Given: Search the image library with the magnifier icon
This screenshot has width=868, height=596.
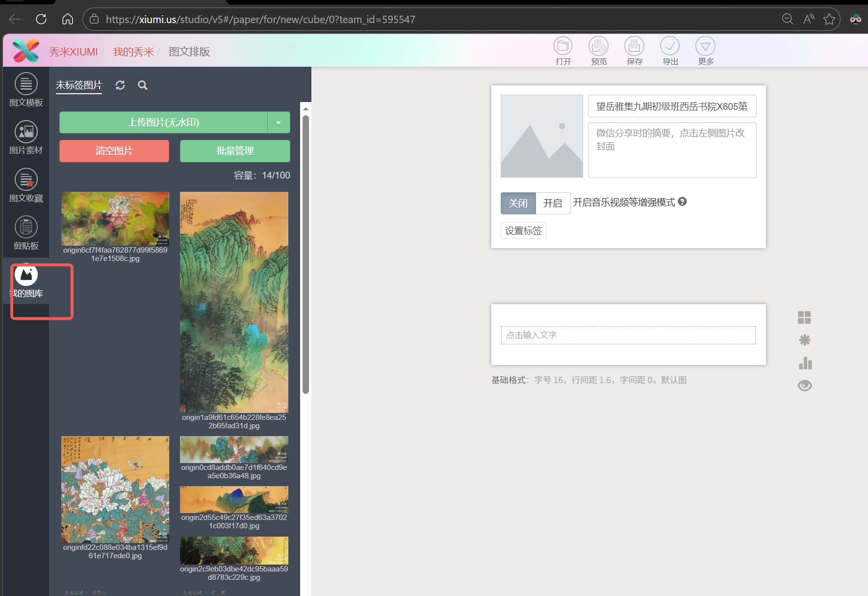Looking at the screenshot, I should pos(143,85).
